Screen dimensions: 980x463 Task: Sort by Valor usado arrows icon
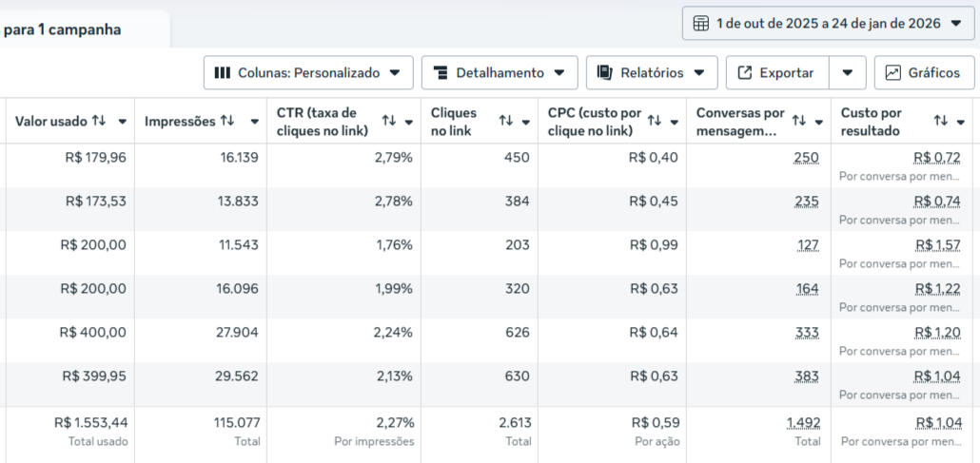(99, 122)
